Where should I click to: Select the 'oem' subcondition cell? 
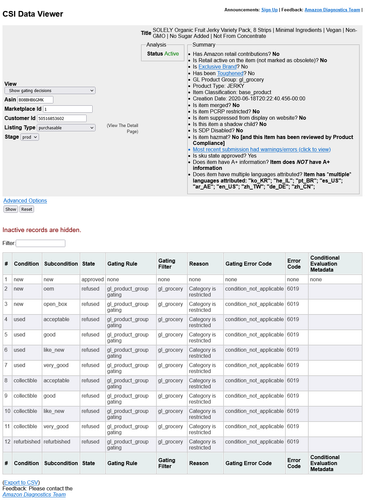(61, 292)
